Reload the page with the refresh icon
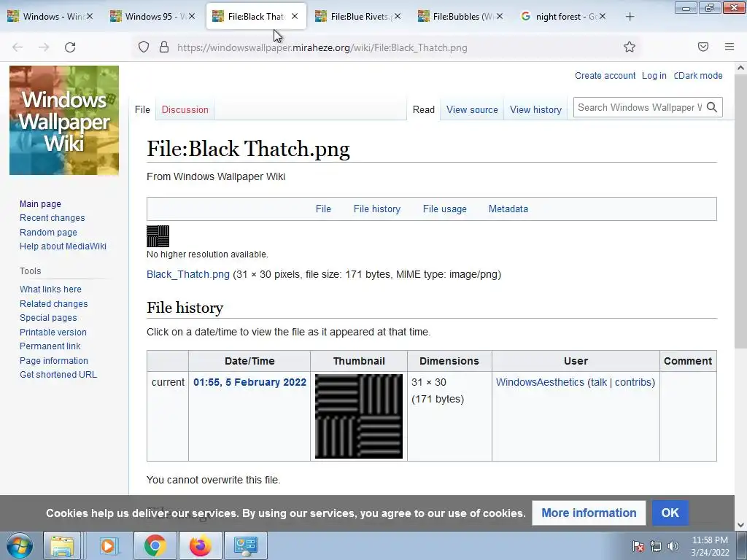Screen dimensions: 747x560 70,47
